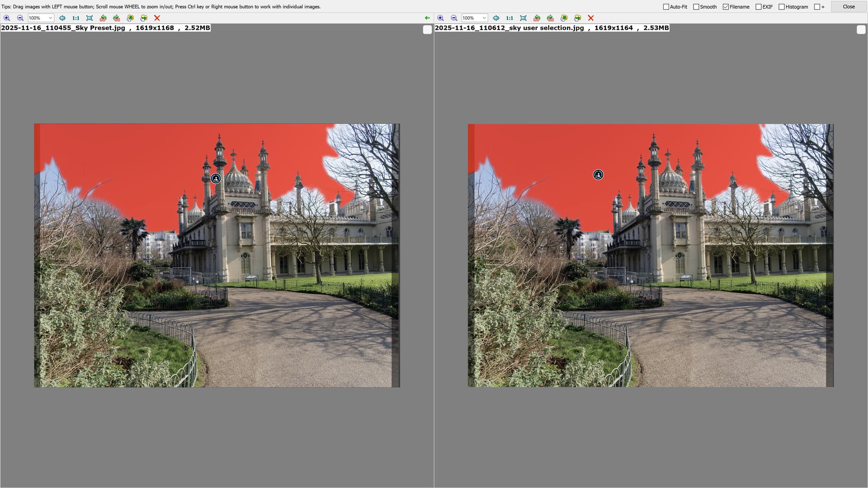Remove left image with red X

(157, 18)
